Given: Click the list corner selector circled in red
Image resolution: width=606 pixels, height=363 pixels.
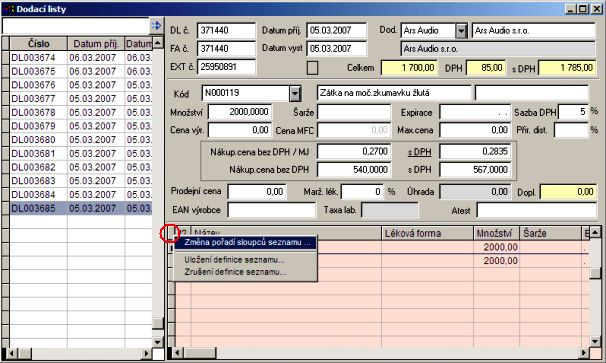Looking at the screenshot, I should coord(169,233).
